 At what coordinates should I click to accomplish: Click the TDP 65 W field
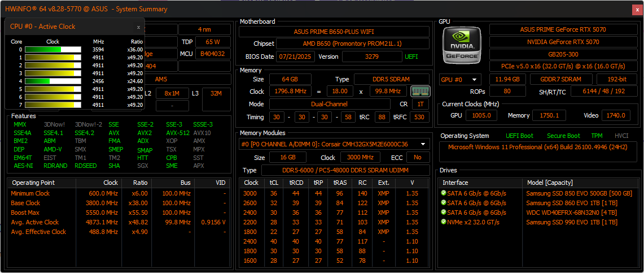tap(213, 42)
